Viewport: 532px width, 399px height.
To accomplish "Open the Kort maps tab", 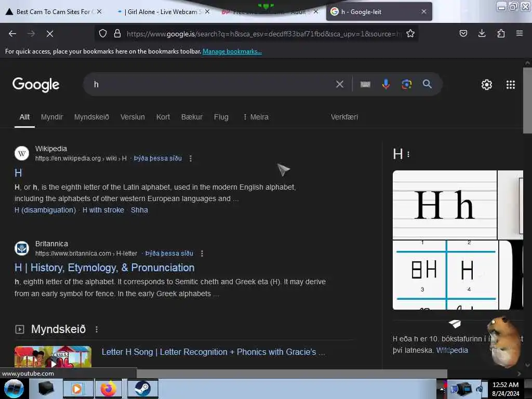I will 163,117.
